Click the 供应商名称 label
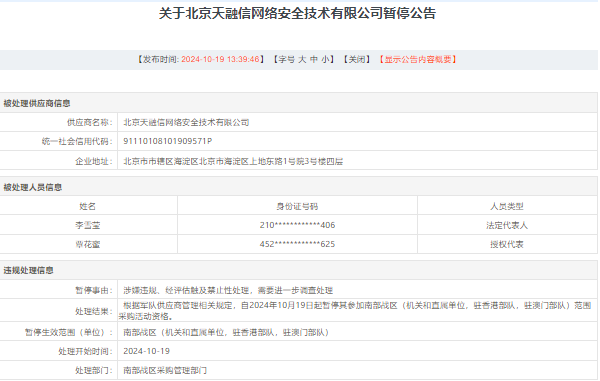The height and width of the screenshot is (381, 600). point(90,122)
